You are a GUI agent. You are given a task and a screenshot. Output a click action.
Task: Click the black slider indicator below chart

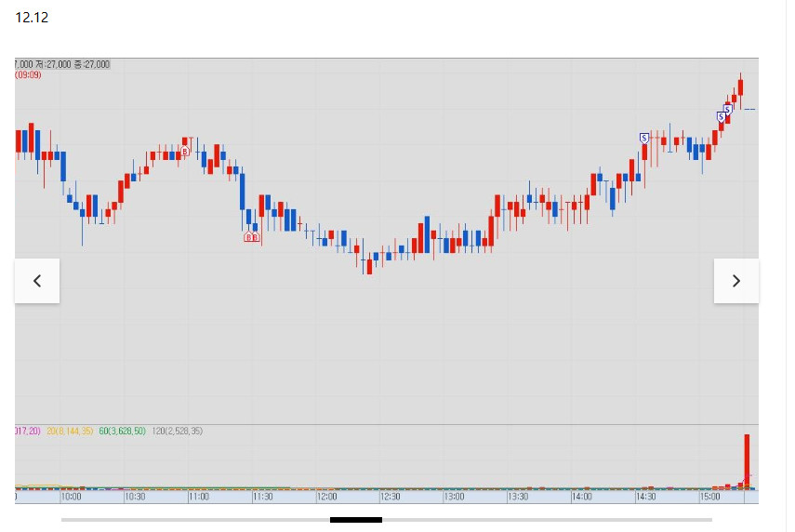(x=355, y=520)
